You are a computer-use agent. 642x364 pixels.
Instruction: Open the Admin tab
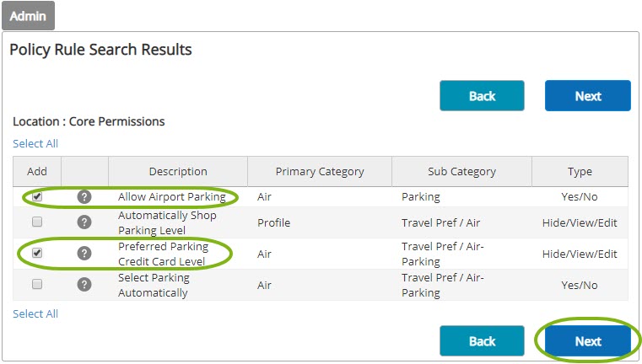pos(28,15)
